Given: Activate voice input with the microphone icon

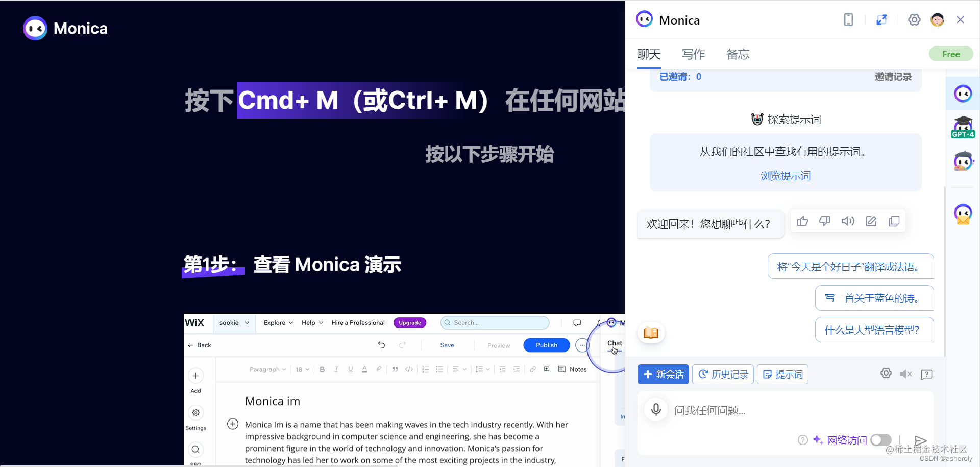Looking at the screenshot, I should [655, 409].
